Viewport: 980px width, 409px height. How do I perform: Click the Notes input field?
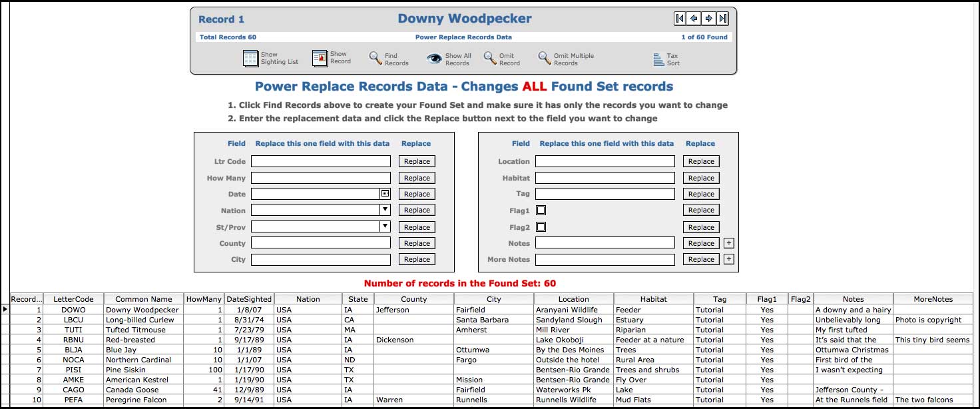point(605,243)
